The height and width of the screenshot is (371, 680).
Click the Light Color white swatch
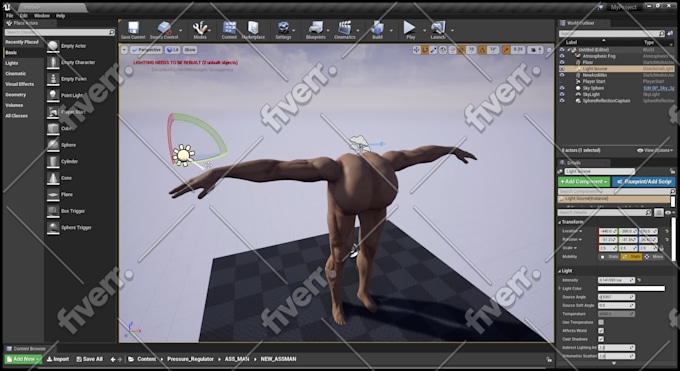pyautogui.click(x=631, y=289)
